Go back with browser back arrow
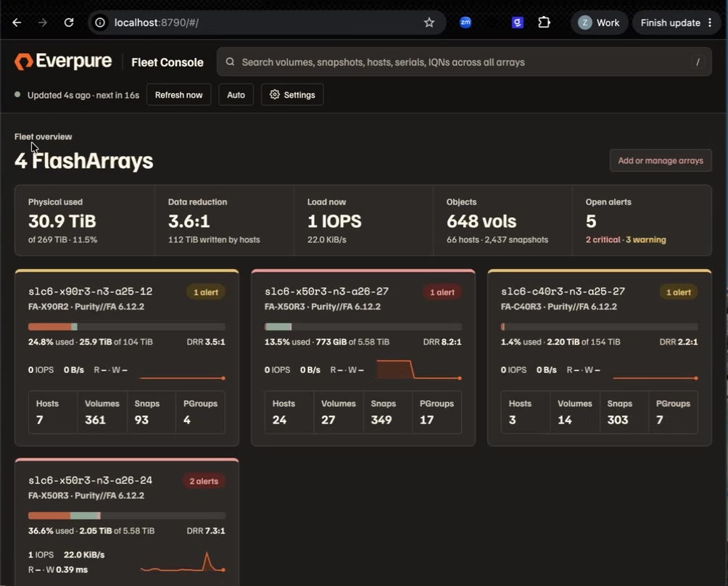 click(17, 22)
